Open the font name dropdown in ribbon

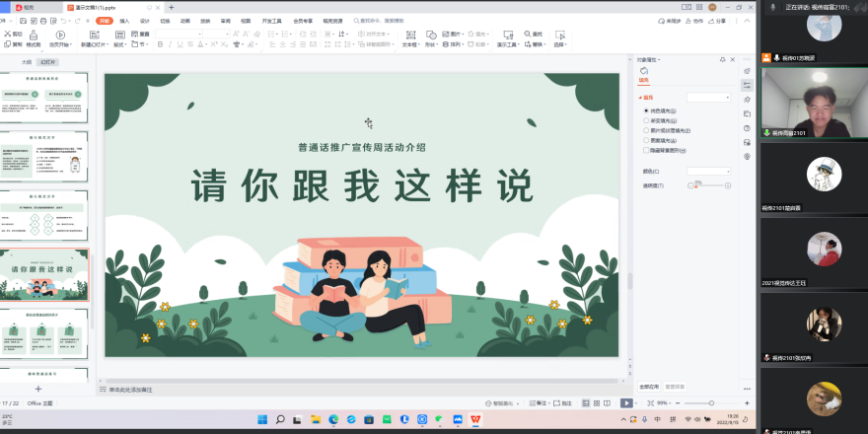click(x=192, y=34)
